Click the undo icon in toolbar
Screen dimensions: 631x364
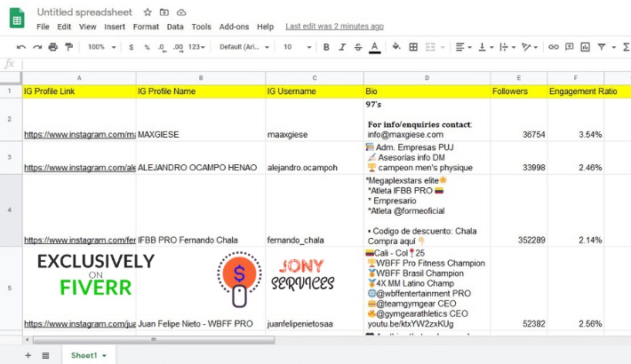click(x=20, y=47)
